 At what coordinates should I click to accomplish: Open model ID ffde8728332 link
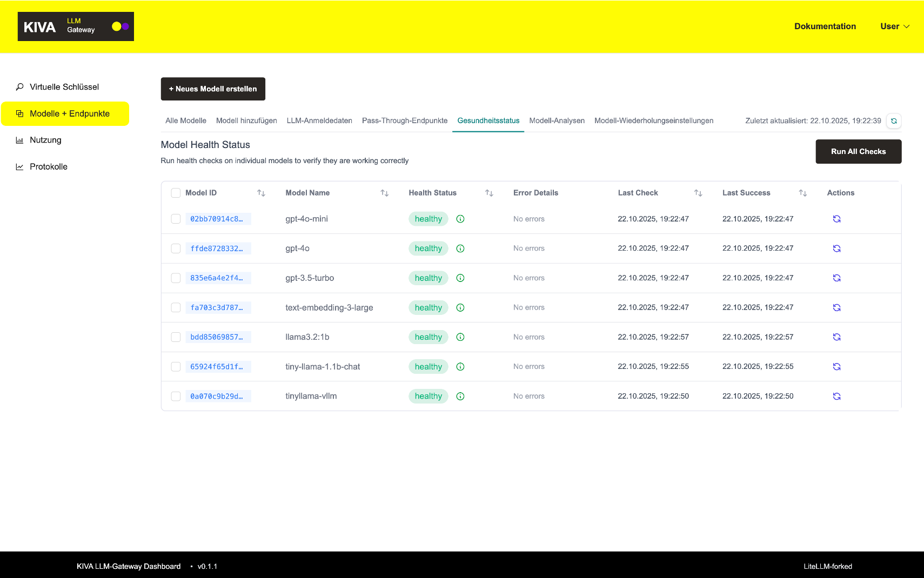coord(218,248)
